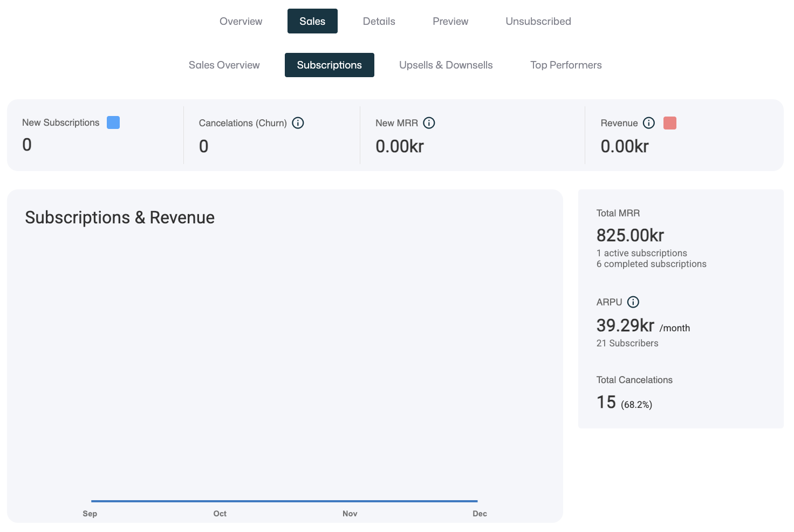
Task: Open the Unsubscribed tab
Action: 538,21
